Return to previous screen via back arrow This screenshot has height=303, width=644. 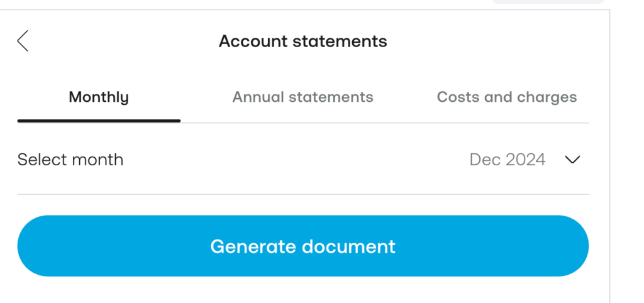pos(23,41)
